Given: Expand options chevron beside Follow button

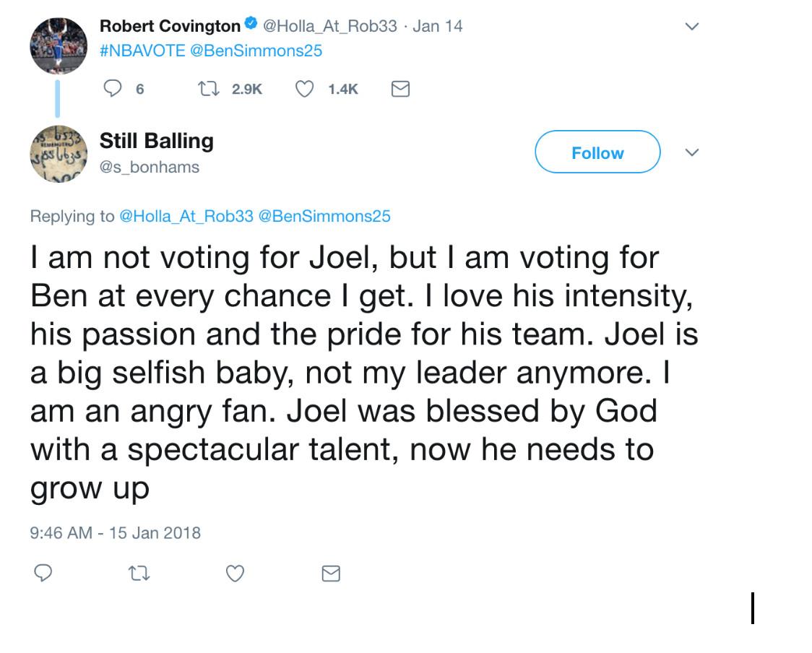Looking at the screenshot, I should pos(691,152).
